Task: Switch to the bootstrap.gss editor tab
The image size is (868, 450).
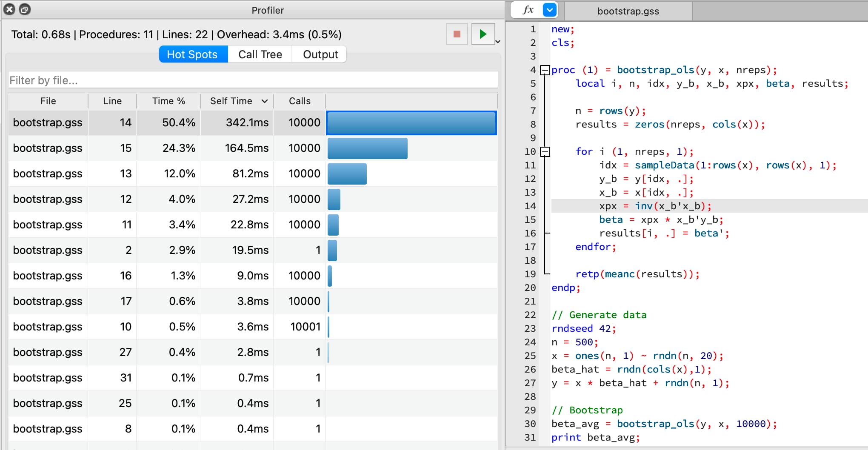Action: pyautogui.click(x=628, y=11)
